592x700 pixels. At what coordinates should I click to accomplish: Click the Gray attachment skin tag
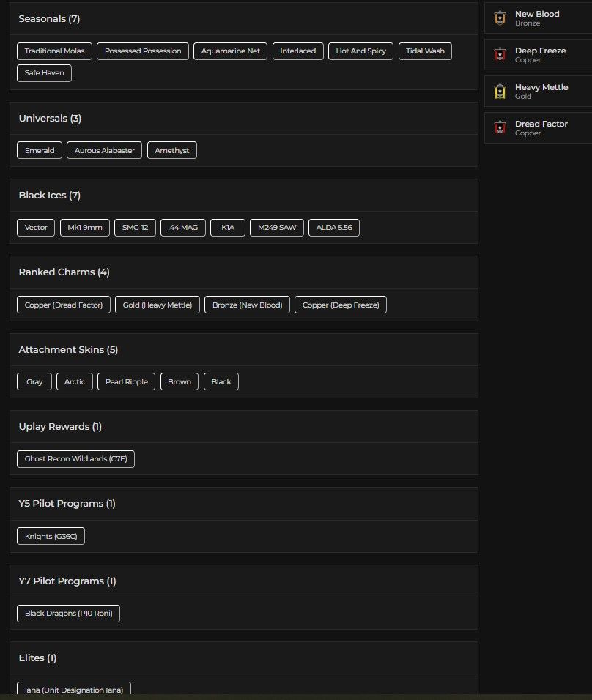pyautogui.click(x=34, y=381)
